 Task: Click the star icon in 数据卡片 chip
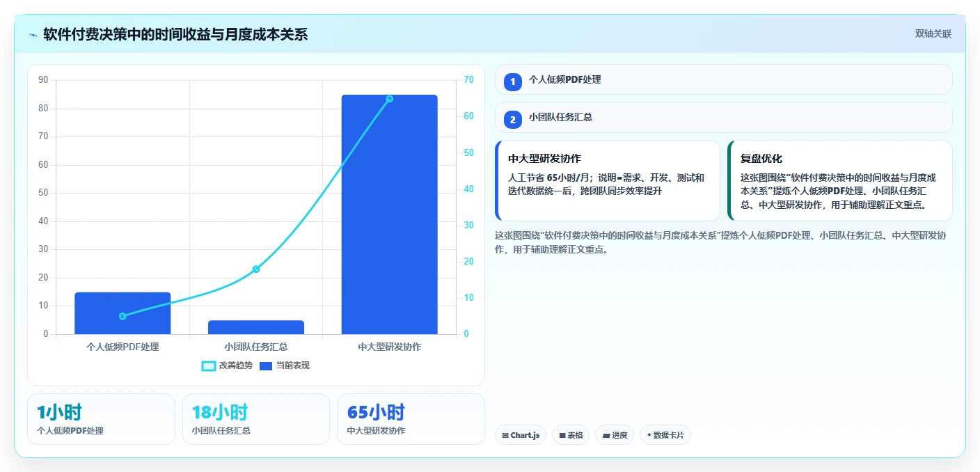click(x=649, y=435)
